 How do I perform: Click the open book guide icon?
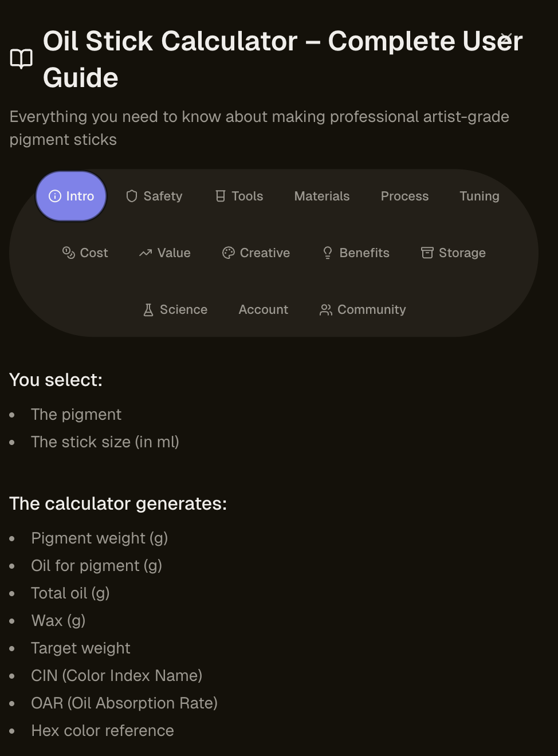tap(22, 59)
